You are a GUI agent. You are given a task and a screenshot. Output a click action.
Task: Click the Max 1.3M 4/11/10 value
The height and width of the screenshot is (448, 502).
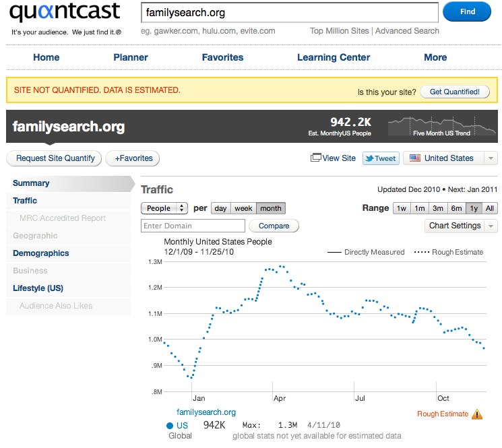click(291, 425)
